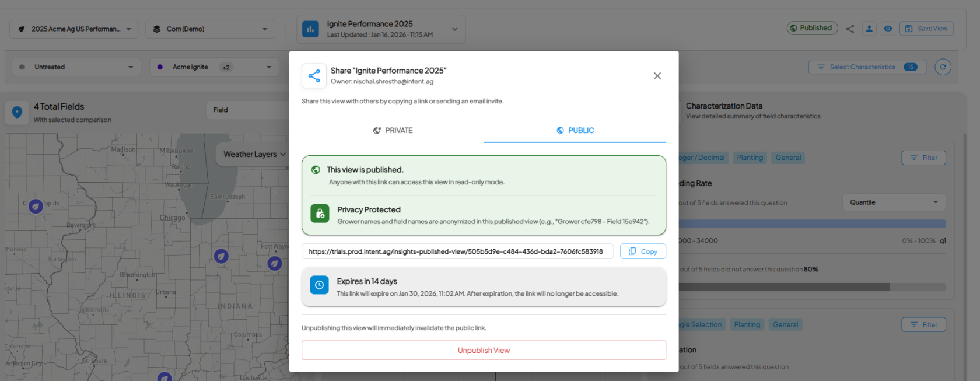The height and width of the screenshot is (381, 980).
Task: Click the published link URL field
Action: point(457,251)
